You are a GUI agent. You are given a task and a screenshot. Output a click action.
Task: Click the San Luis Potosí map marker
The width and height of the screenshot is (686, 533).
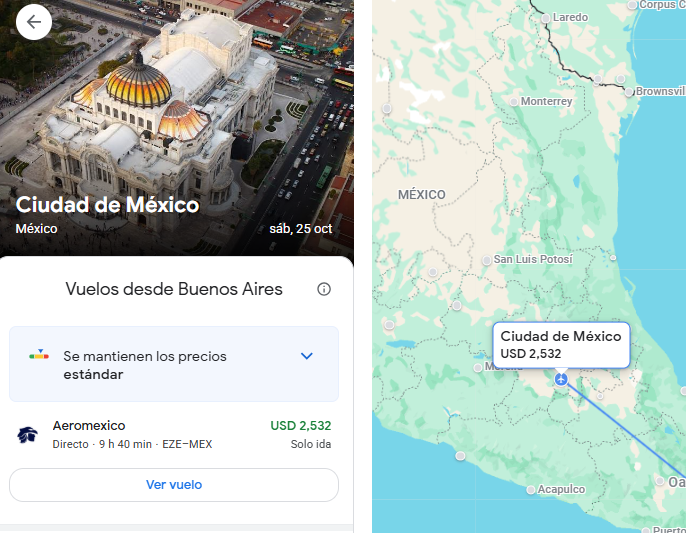tap(487, 260)
